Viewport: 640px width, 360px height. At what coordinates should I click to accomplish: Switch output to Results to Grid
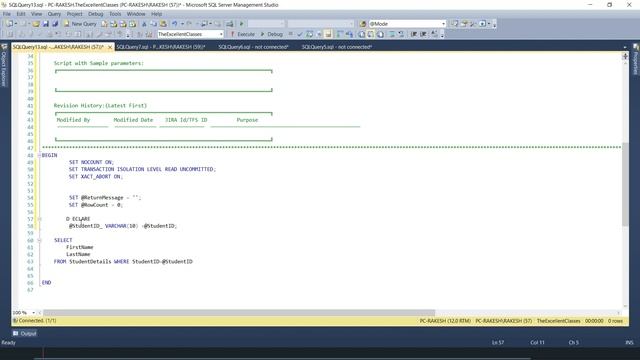(x=371, y=34)
